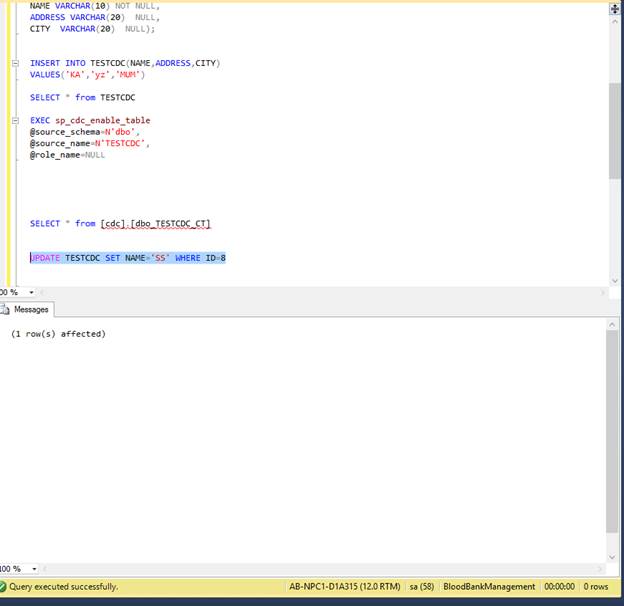Image resolution: width=624 pixels, height=606 pixels.
Task: Click the editor scrollbar up arrow
Action: pyautogui.click(x=614, y=22)
